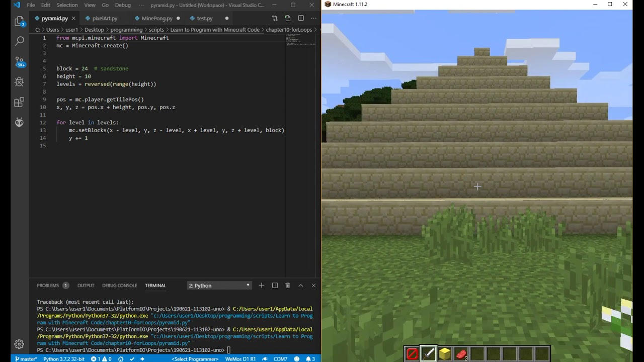
Task: Click the PlatformIO upload arrow in the status bar
Action: coord(142,359)
